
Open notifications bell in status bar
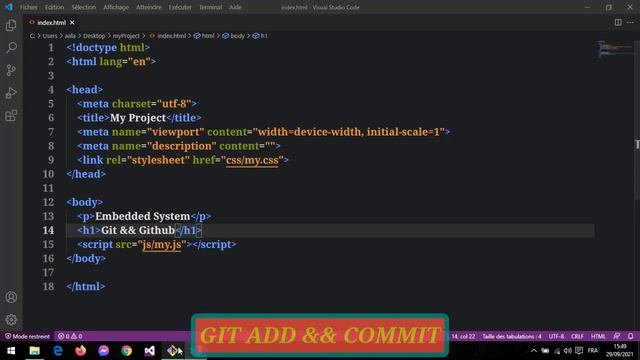coord(630,336)
